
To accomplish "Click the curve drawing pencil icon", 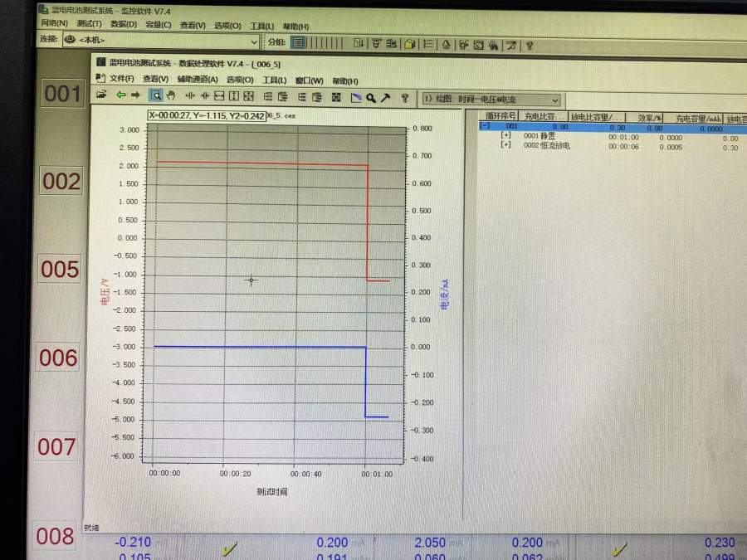I will tap(356, 98).
